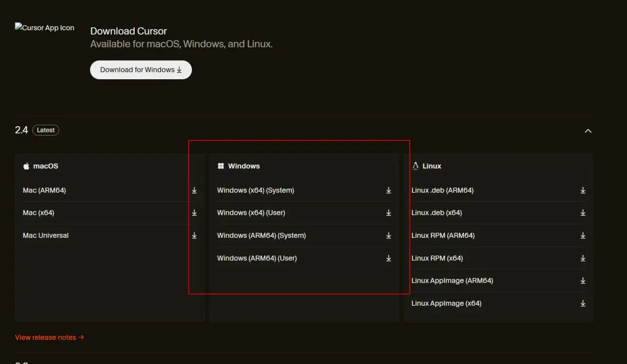Download Linux AppImage (ARM64) arrow icon
Viewport: 627px width, 364px height.
click(x=583, y=281)
